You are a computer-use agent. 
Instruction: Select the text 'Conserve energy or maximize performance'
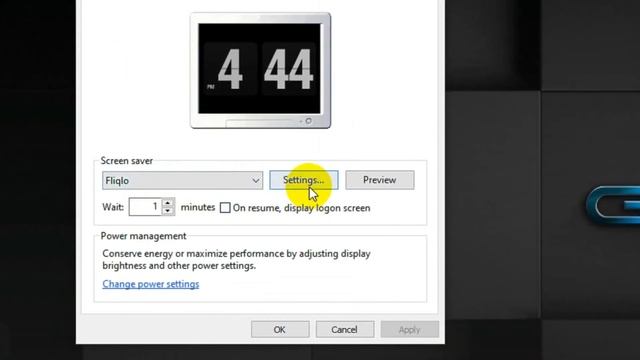[x=193, y=254]
